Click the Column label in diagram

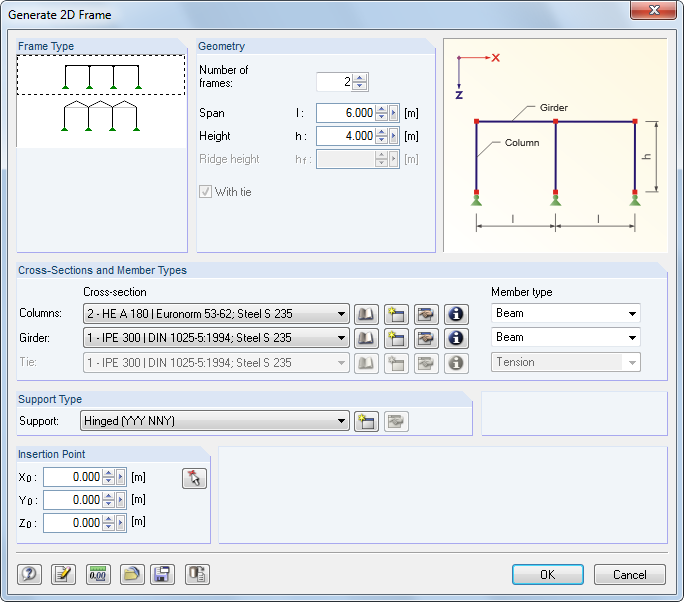pos(522,143)
